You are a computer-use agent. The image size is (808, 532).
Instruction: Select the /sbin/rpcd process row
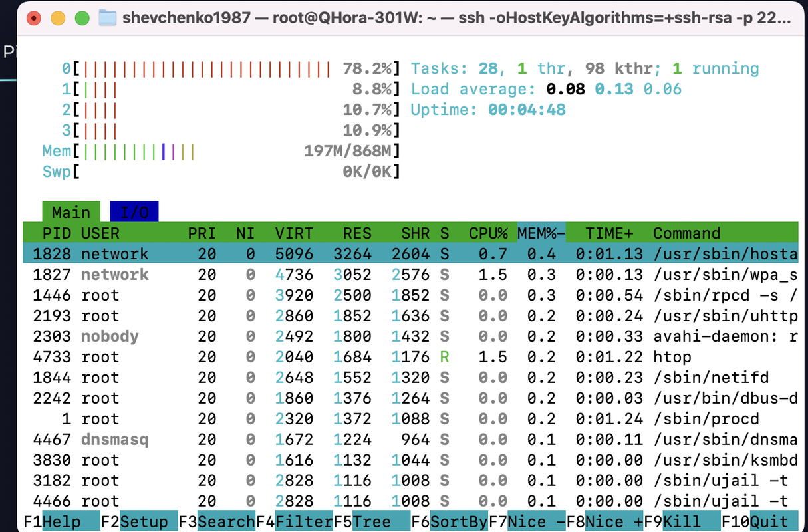(410, 295)
